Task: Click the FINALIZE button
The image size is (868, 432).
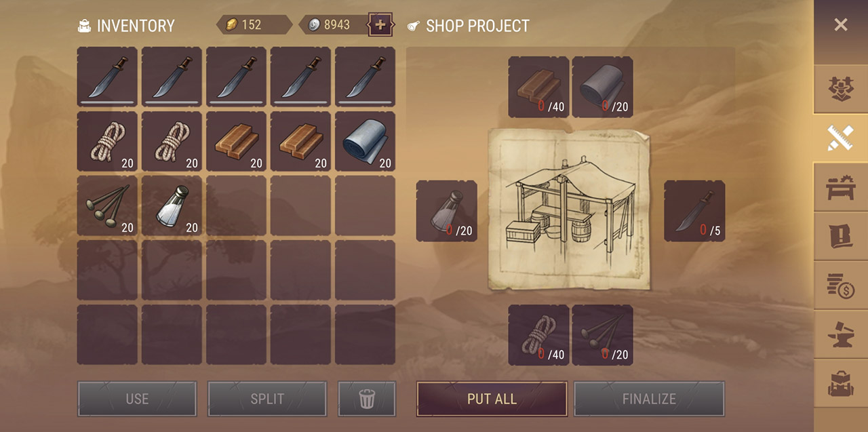Action: 649,399
